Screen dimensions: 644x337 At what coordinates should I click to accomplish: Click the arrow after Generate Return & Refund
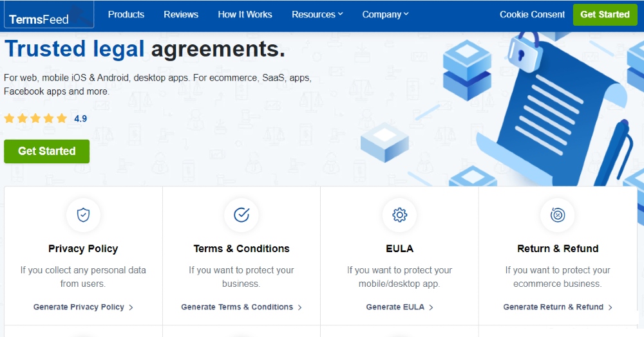(x=610, y=307)
